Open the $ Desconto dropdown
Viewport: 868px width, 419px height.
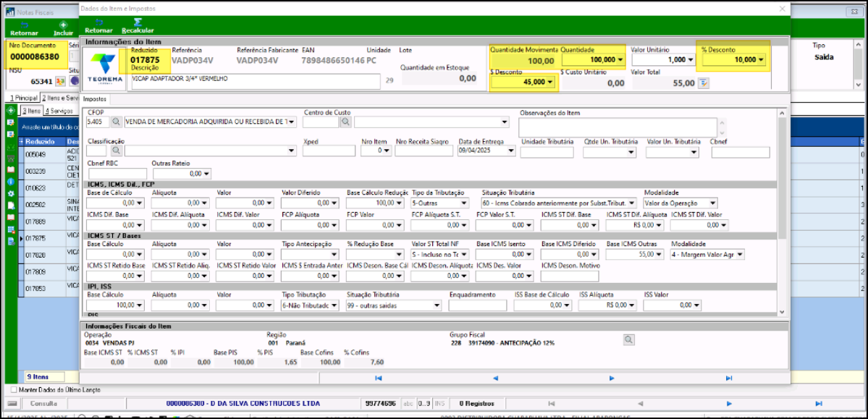(550, 82)
